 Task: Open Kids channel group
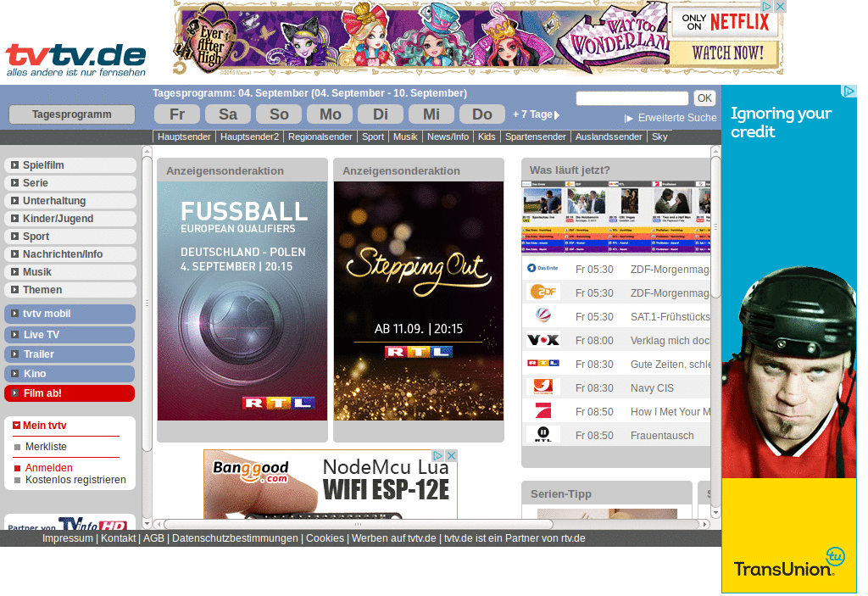tap(487, 136)
